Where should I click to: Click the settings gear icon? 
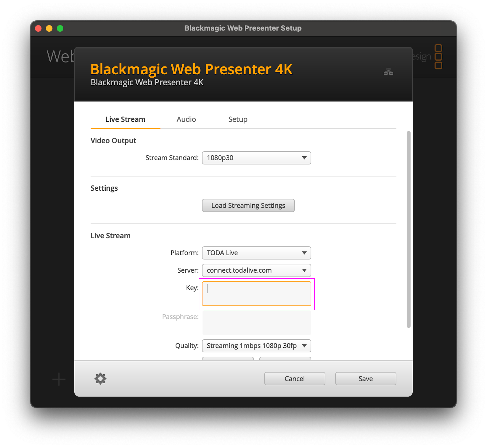(100, 379)
